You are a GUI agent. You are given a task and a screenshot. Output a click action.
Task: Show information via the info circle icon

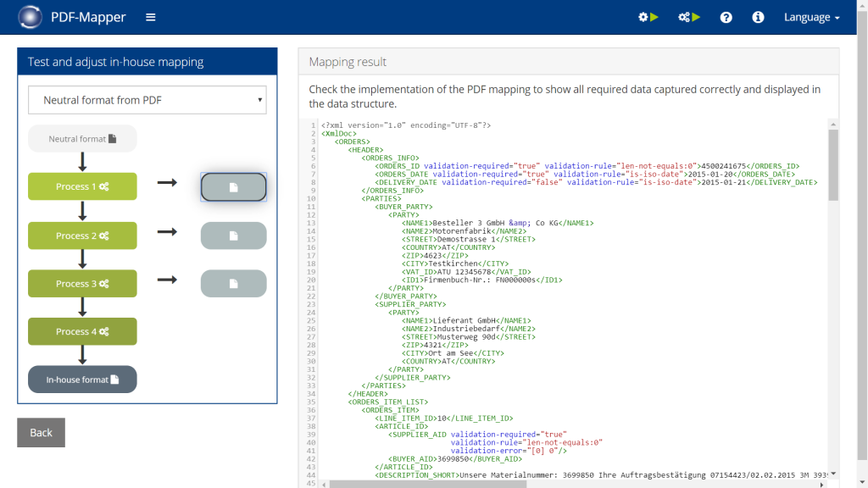click(758, 17)
